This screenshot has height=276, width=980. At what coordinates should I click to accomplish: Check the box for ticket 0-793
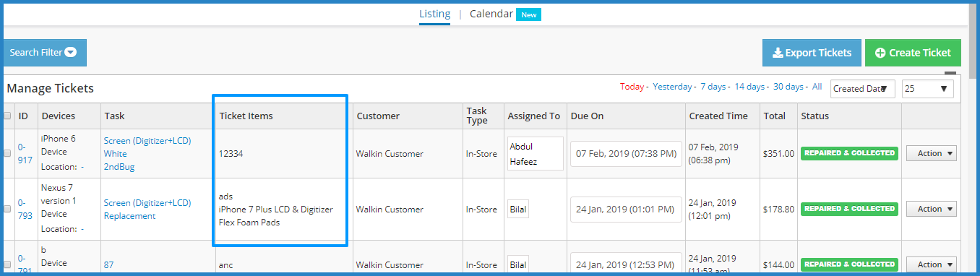point(8,209)
